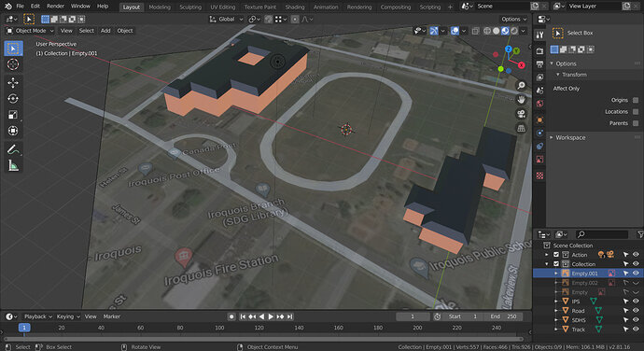Jump to the timeline start frame

pos(243,316)
